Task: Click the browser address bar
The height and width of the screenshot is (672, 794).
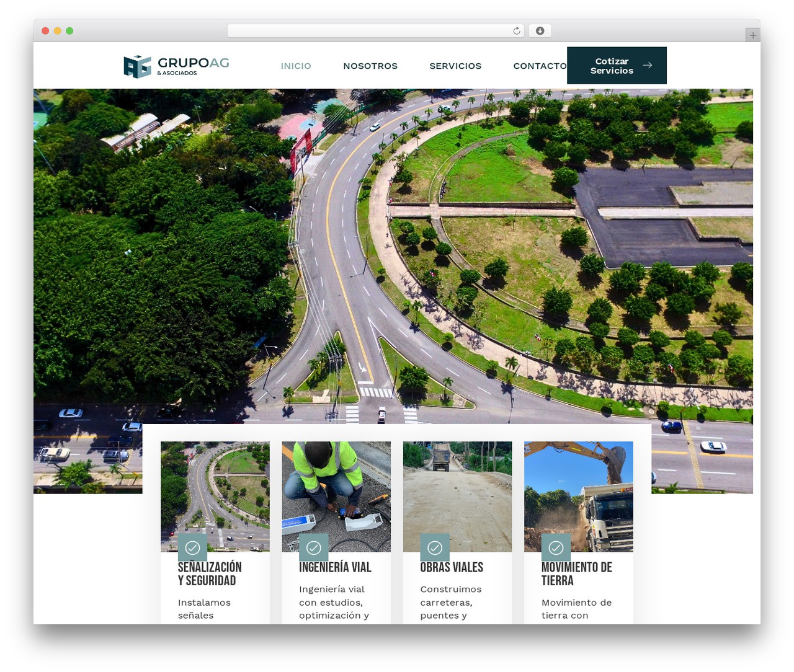Action: pos(376,31)
